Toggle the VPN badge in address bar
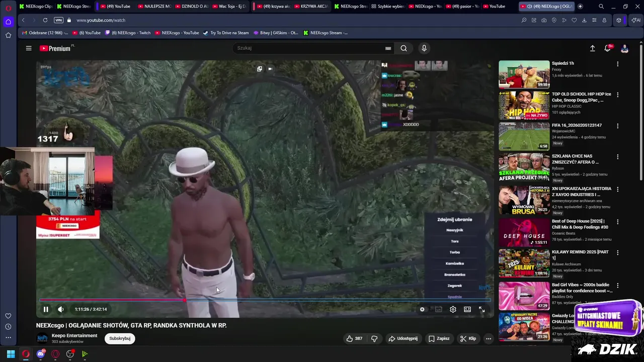Image resolution: width=644 pixels, height=362 pixels. pos(58,20)
